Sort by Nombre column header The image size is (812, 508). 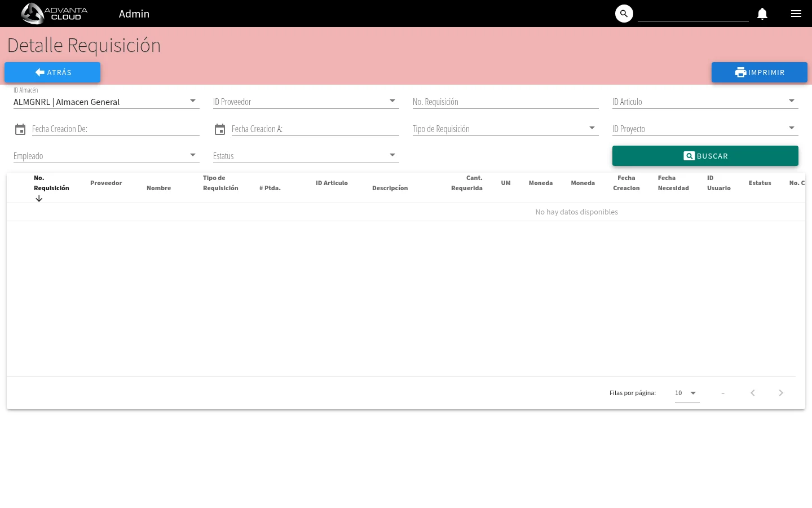[x=158, y=188]
